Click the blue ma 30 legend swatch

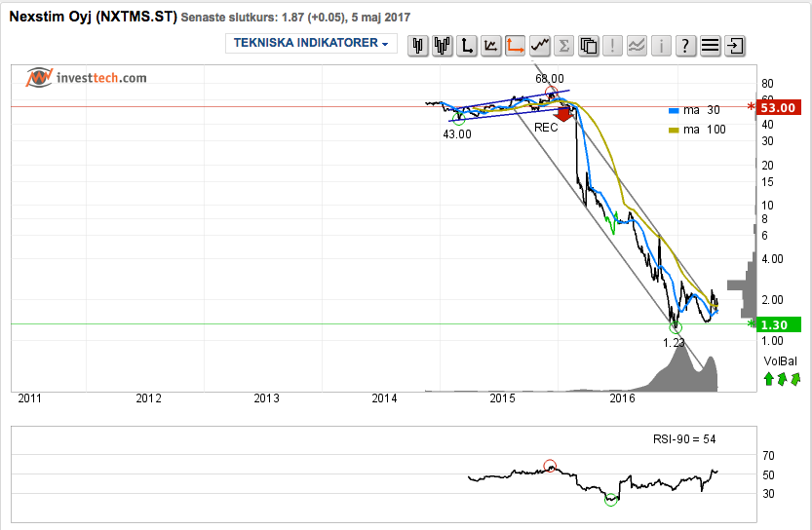click(x=674, y=111)
